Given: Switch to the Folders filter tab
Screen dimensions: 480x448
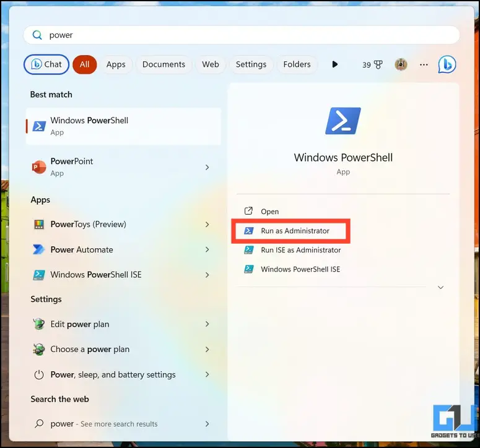Looking at the screenshot, I should tap(297, 64).
